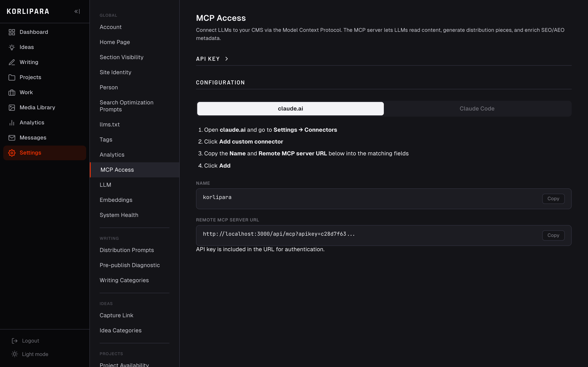Expand the API KEY section chevron
The height and width of the screenshot is (367, 588).
tap(226, 59)
